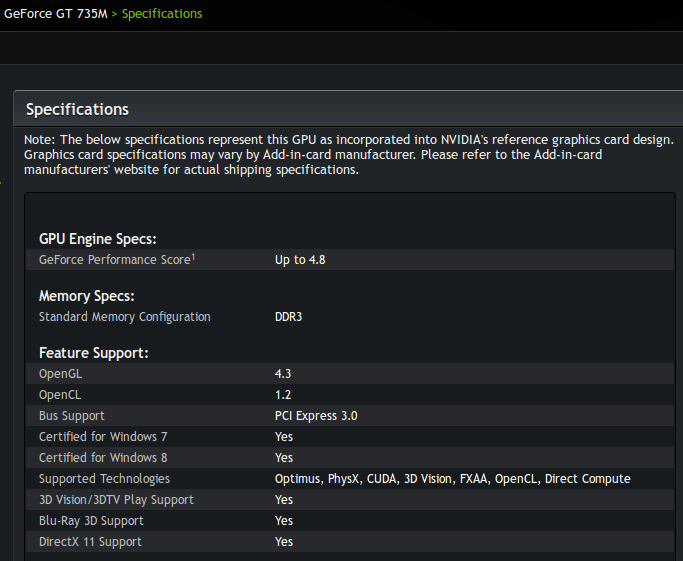Select the OpenGL value 4.3

pos(283,374)
